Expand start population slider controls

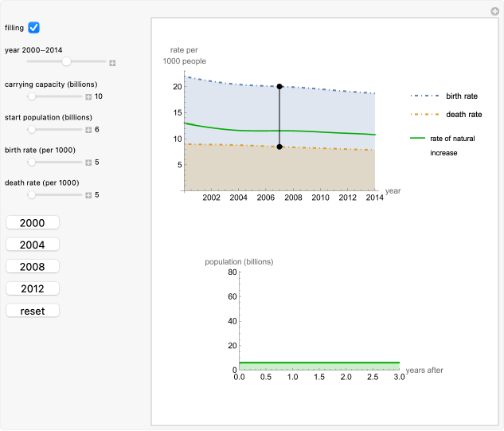tap(89, 129)
